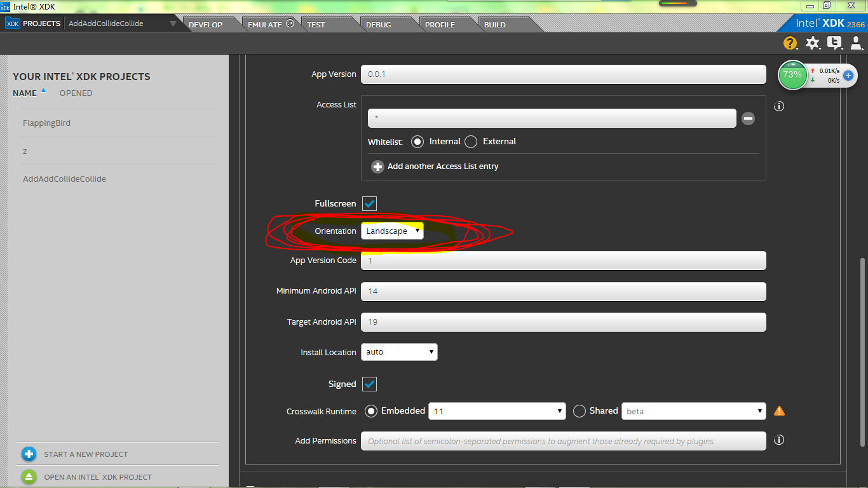Click the blue plus icon on the speed widget
868x488 pixels.
pos(848,75)
